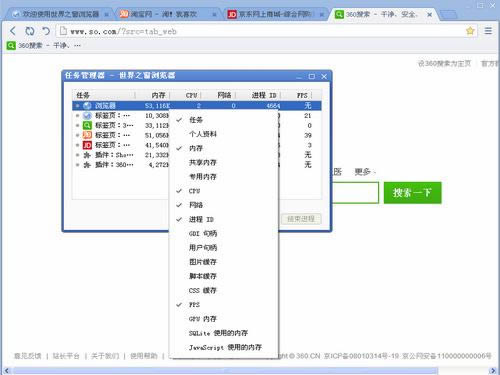
Task: Open the 使用帮助 footer link
Action: (x=144, y=356)
